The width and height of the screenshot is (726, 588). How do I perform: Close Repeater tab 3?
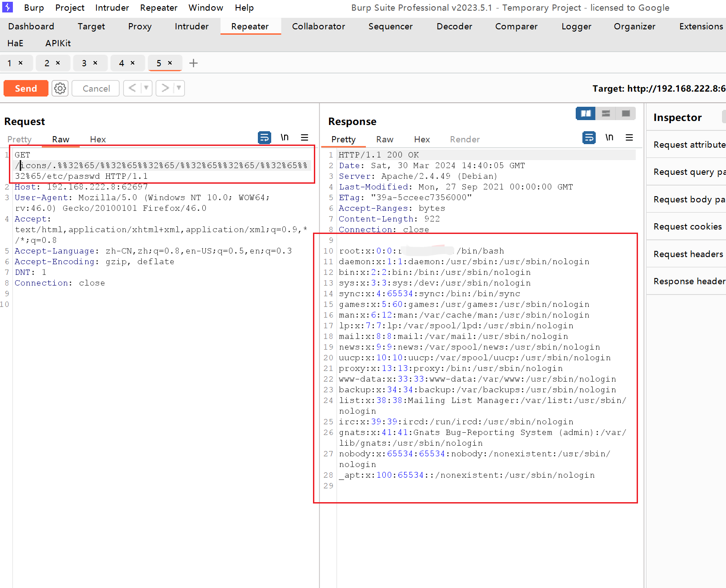[x=95, y=63]
